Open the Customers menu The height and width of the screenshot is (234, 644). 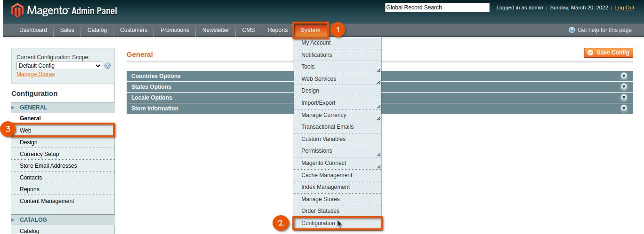[134, 30]
